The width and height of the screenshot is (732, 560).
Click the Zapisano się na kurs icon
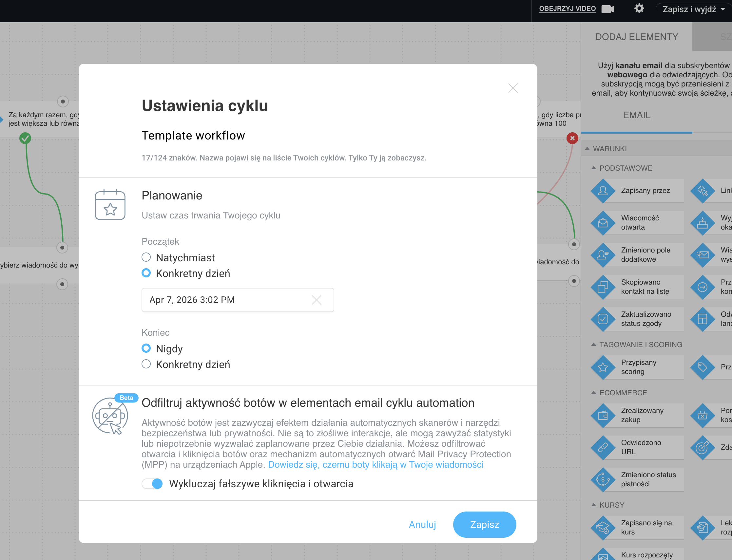pyautogui.click(x=603, y=527)
